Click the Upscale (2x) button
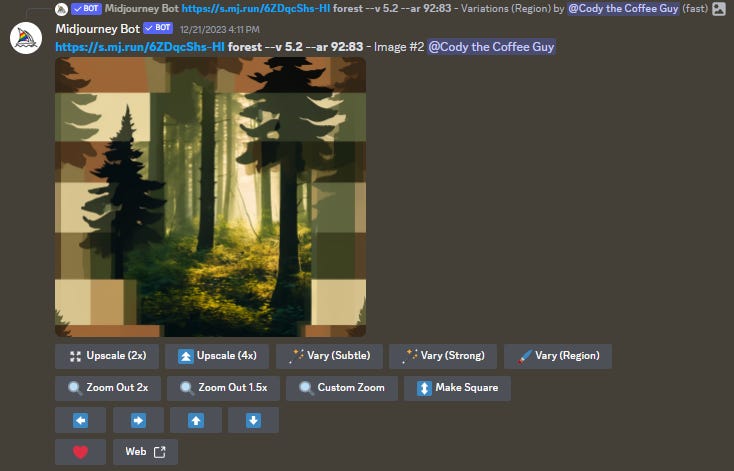The height and width of the screenshot is (471, 734). pos(107,356)
